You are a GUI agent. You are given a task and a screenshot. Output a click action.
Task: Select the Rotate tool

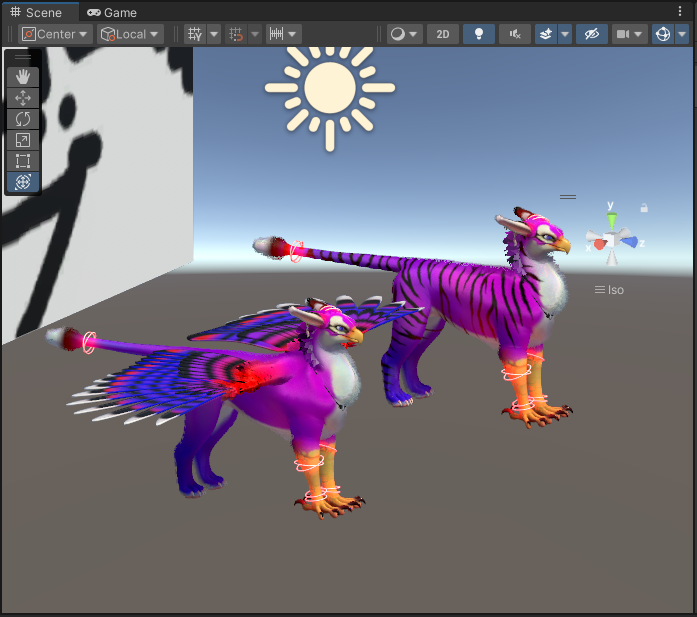23,119
